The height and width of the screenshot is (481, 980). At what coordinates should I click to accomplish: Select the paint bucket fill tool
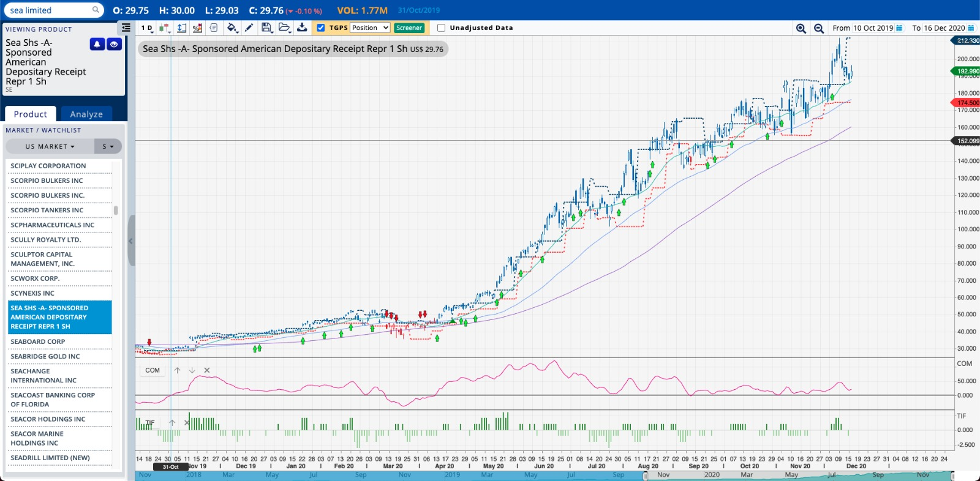tap(232, 28)
